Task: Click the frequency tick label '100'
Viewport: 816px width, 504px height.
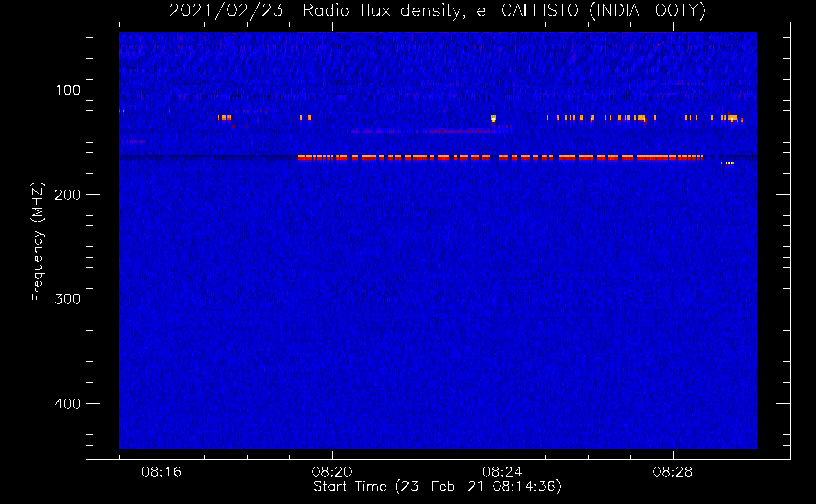Action: coord(68,91)
